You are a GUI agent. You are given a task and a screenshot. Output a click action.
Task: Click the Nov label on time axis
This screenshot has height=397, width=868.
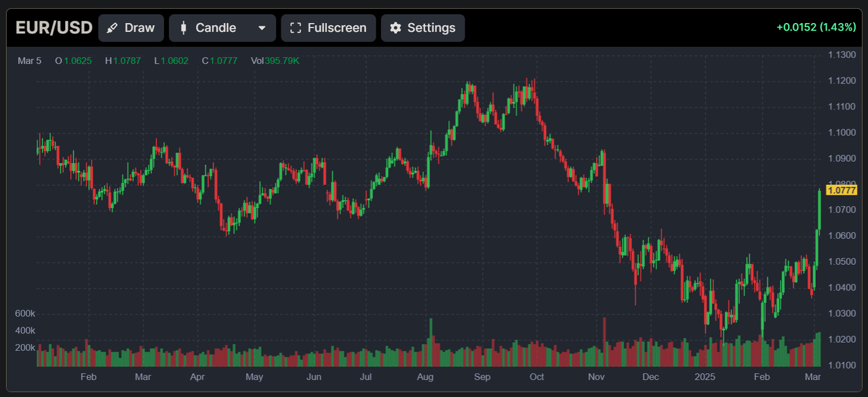coord(596,377)
